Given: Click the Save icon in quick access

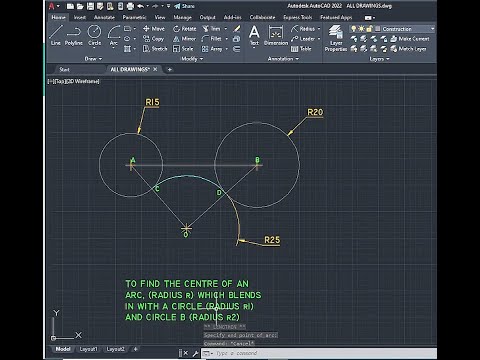Looking at the screenshot, I should point(90,6).
